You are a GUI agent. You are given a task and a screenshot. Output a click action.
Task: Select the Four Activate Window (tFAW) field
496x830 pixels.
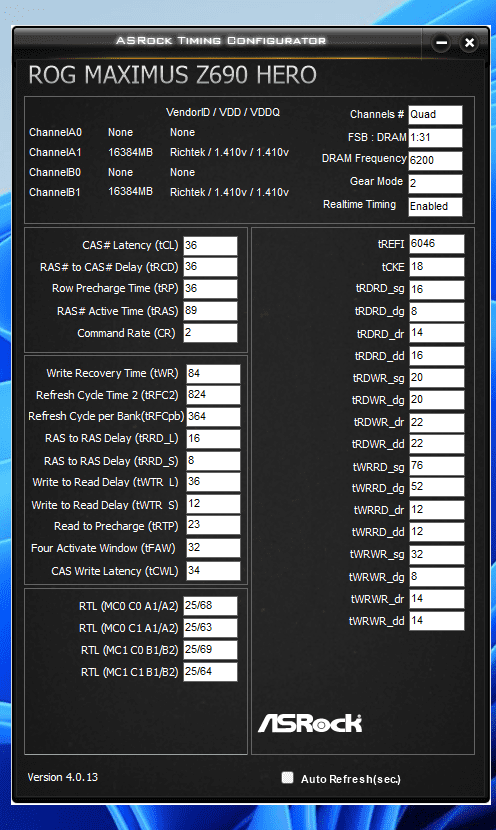click(x=213, y=548)
